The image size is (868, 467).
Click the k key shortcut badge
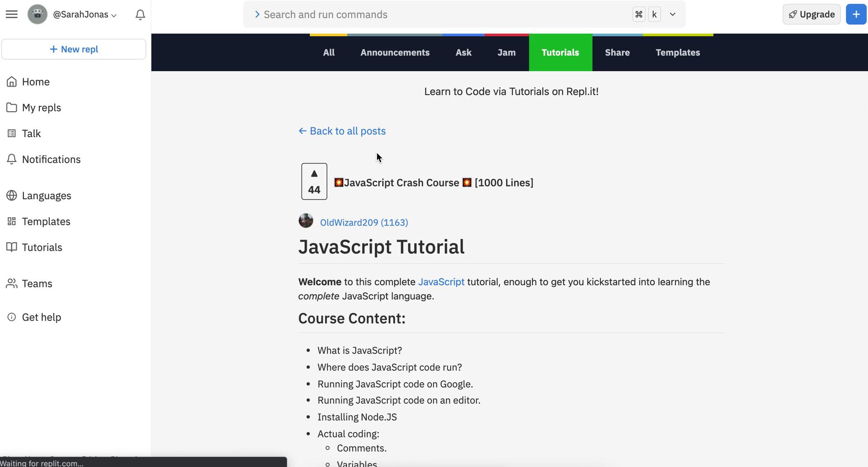[x=654, y=14]
